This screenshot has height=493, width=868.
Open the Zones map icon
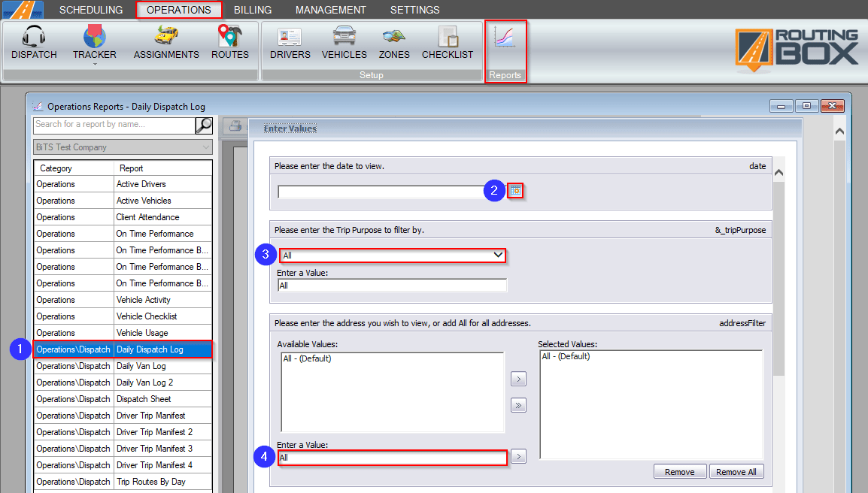[x=394, y=37]
